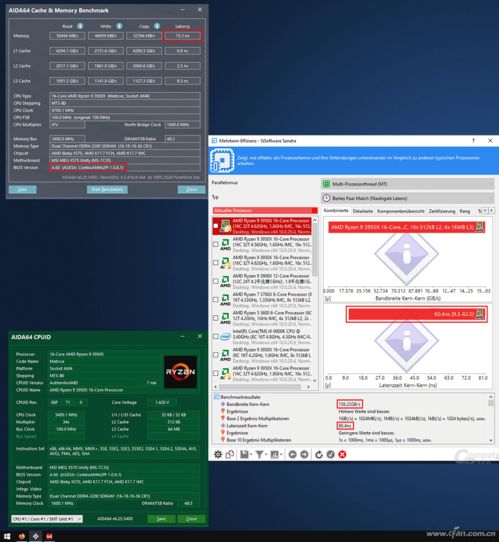Open Sandra options gear icon
The width and height of the screenshot is (499, 542).
coord(218,454)
